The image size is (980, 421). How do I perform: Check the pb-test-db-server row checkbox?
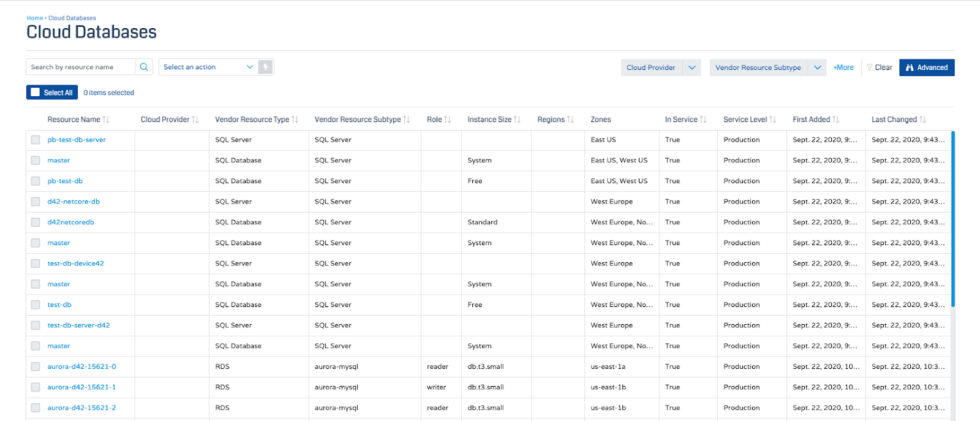36,140
